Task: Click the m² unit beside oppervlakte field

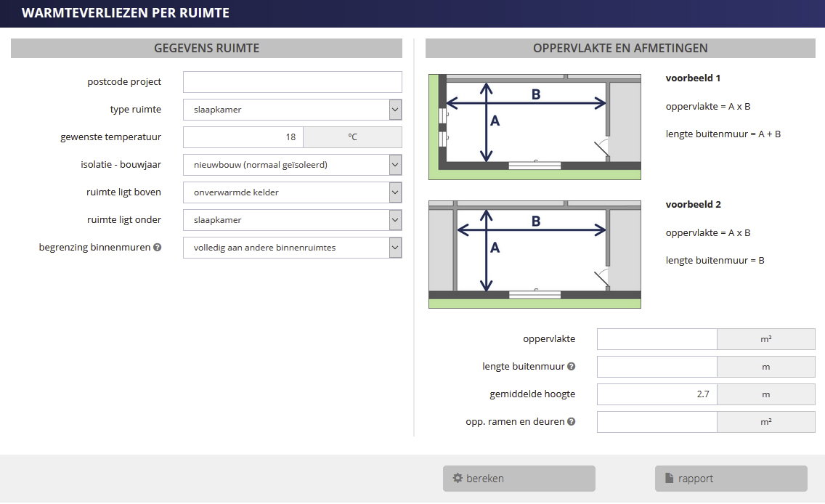Action: pos(766,339)
